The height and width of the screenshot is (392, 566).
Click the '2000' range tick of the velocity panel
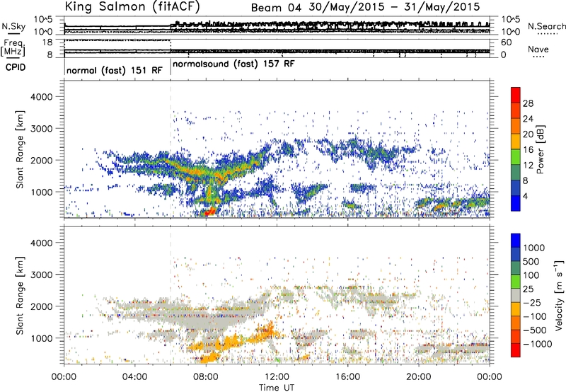click(x=41, y=306)
